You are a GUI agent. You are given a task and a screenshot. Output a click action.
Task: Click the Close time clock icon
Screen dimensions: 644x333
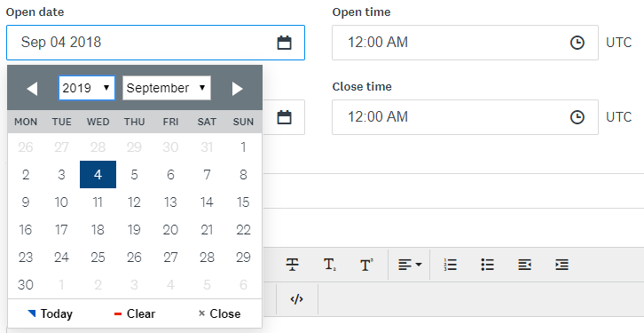(x=577, y=117)
